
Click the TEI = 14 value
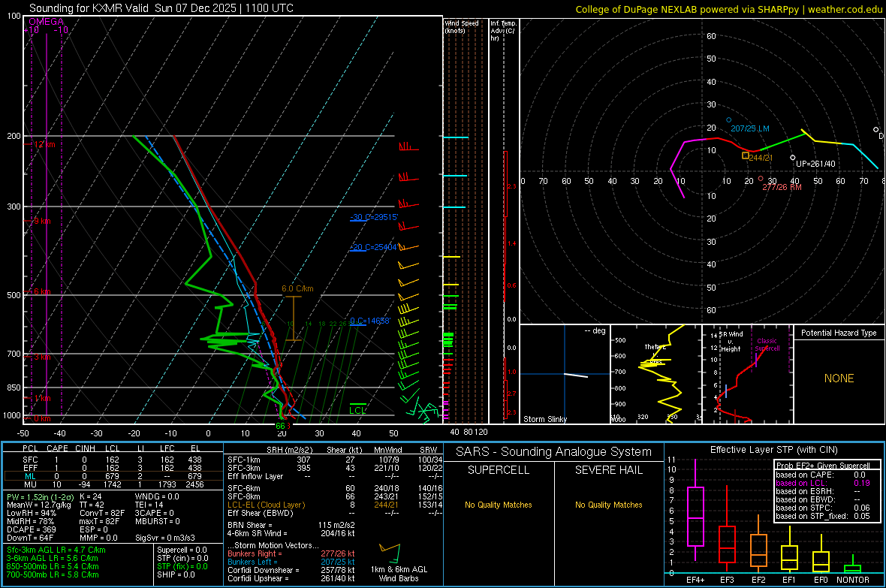coord(149,505)
